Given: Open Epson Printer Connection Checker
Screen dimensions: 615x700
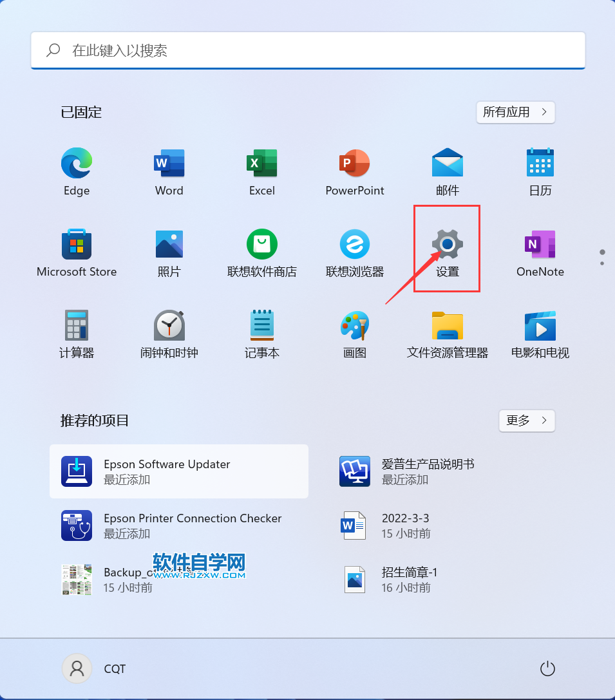Looking at the screenshot, I should tap(179, 525).
